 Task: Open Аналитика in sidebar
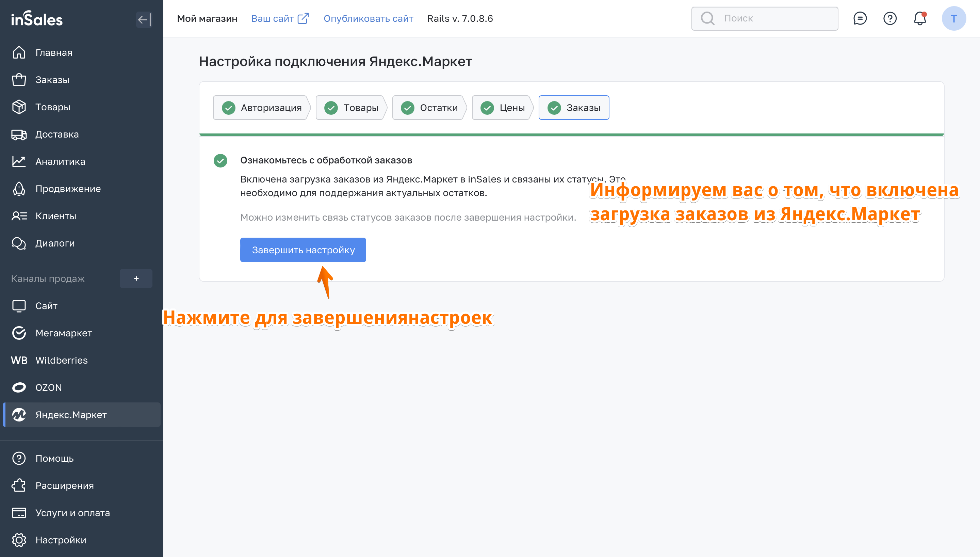60,161
